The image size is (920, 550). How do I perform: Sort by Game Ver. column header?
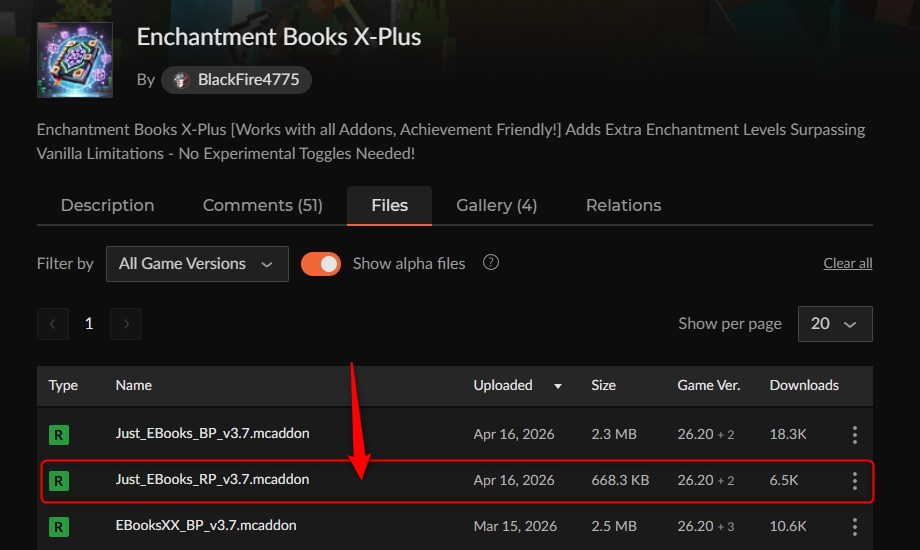tap(708, 385)
